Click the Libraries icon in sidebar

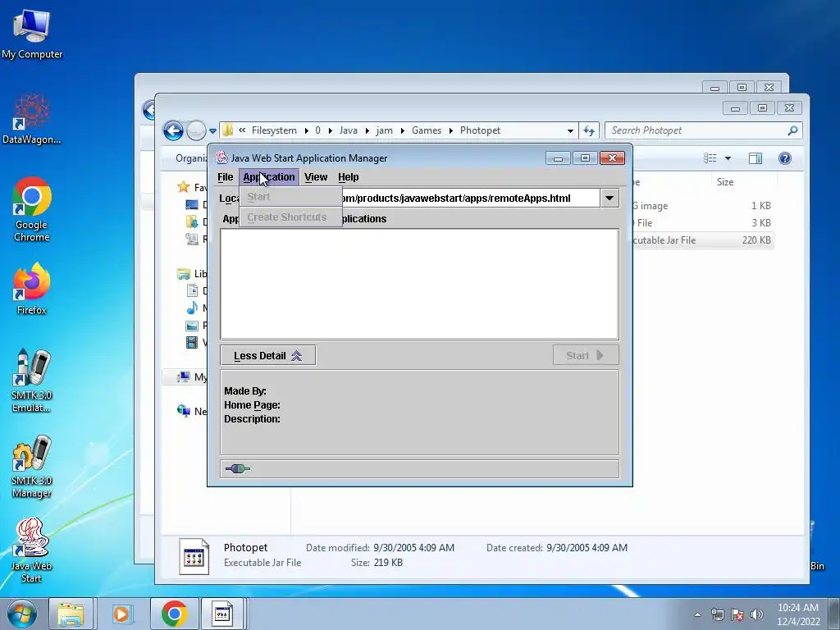pos(183,274)
